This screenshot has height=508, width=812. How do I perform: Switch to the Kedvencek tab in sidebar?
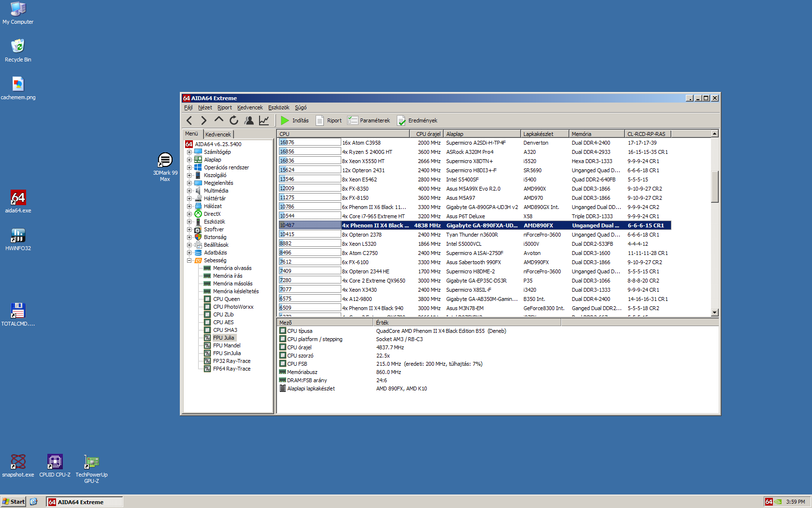218,134
